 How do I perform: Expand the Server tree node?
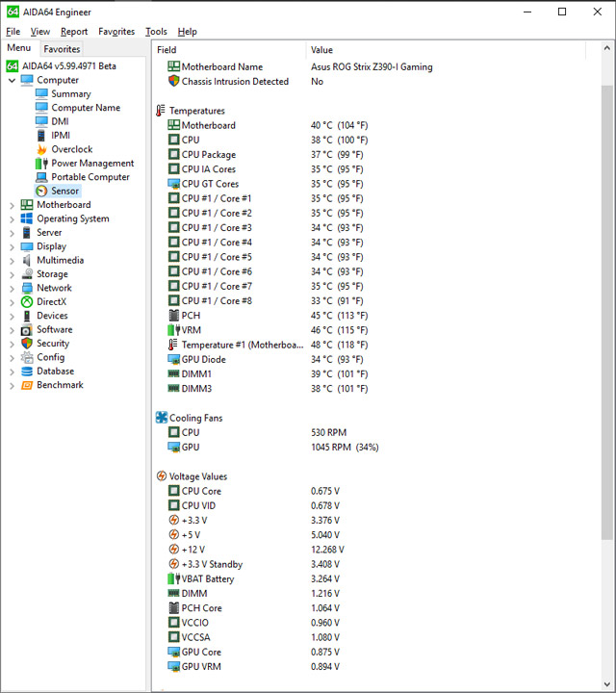tap(12, 233)
